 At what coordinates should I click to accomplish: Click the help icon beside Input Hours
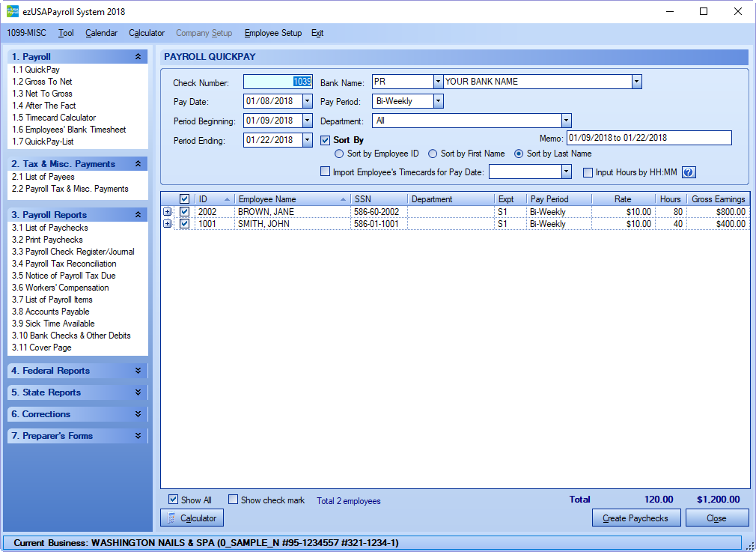(x=689, y=172)
